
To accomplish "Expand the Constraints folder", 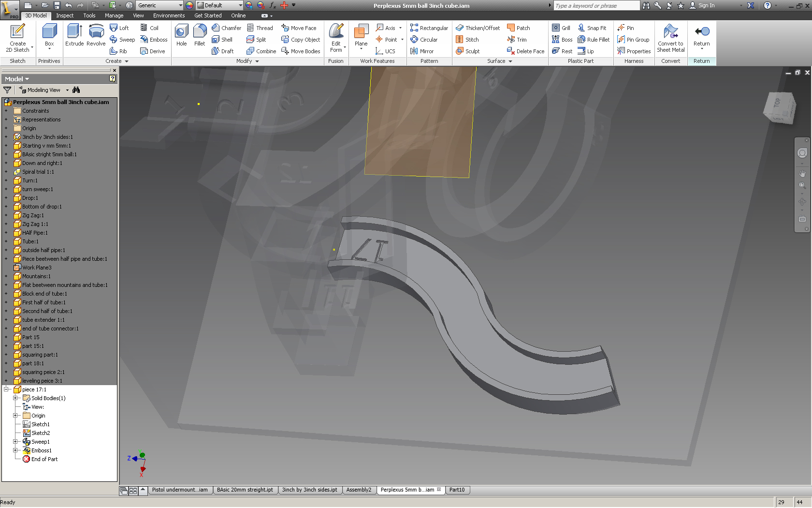I will [6, 111].
